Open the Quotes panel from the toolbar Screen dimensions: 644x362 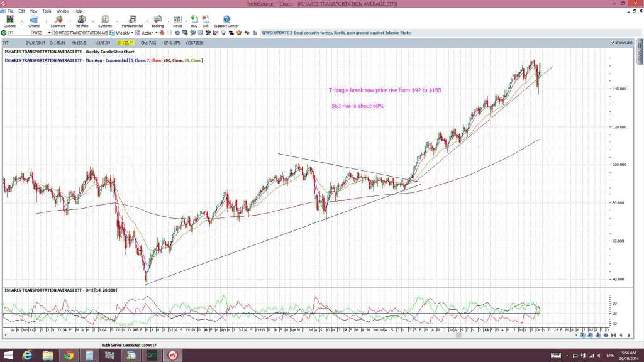pyautogui.click(x=9, y=21)
